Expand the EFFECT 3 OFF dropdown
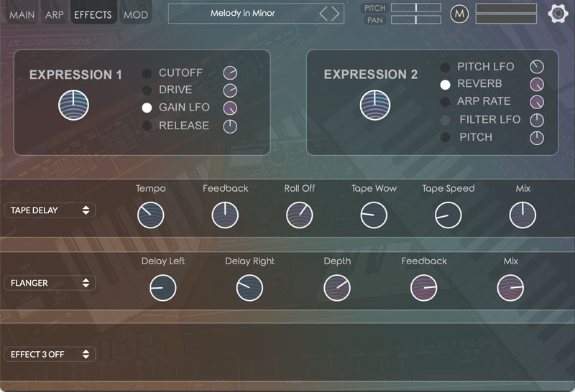The width and height of the screenshot is (575, 392). click(50, 354)
